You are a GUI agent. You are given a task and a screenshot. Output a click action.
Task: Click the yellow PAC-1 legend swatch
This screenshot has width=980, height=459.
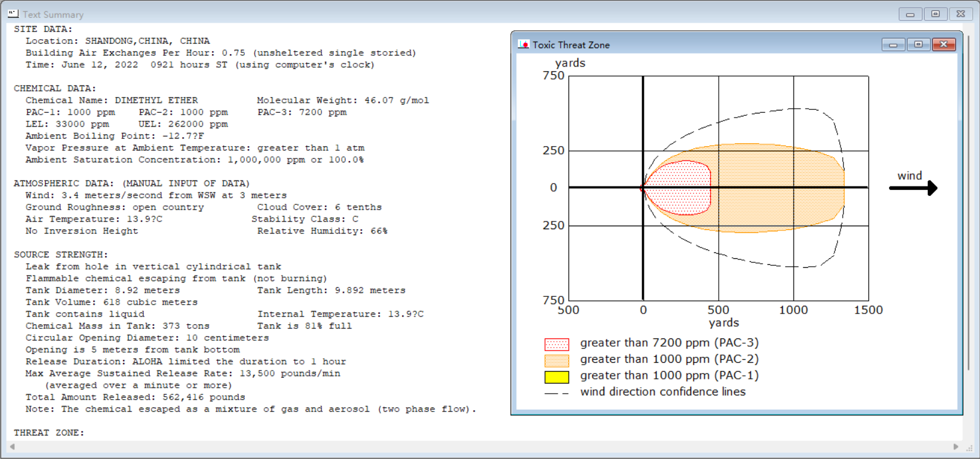pos(557,376)
